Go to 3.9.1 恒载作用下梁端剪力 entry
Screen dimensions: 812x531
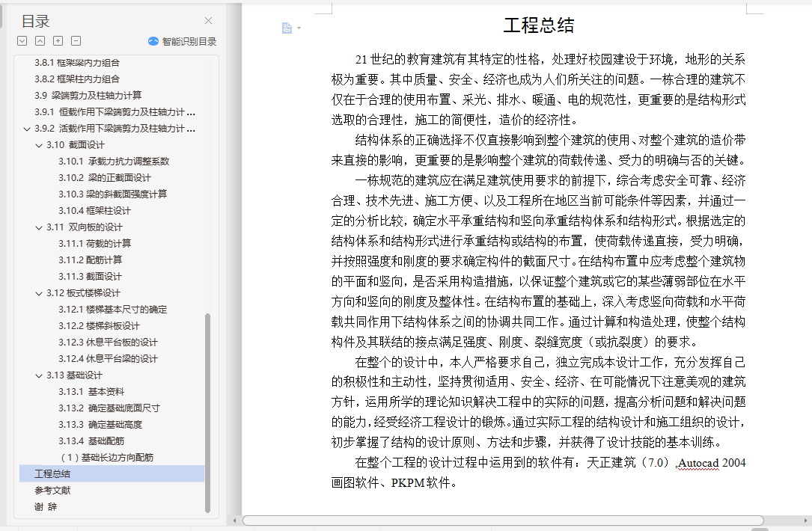(115, 112)
